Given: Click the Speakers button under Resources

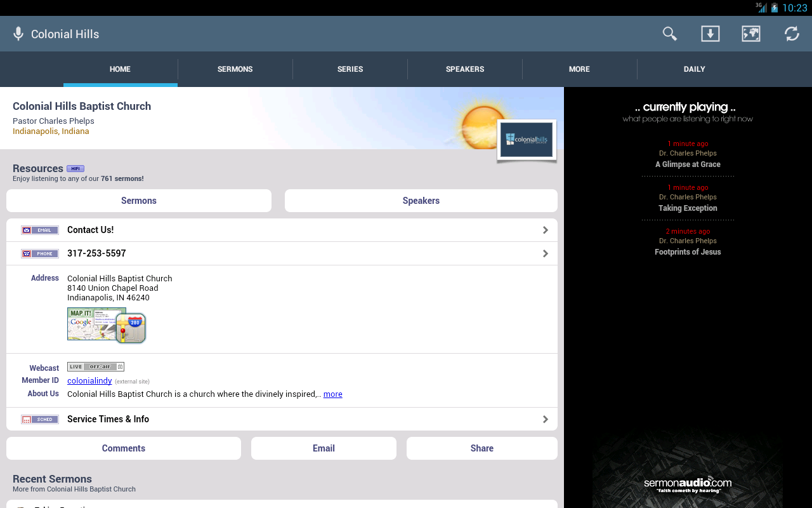Looking at the screenshot, I should 421,201.
